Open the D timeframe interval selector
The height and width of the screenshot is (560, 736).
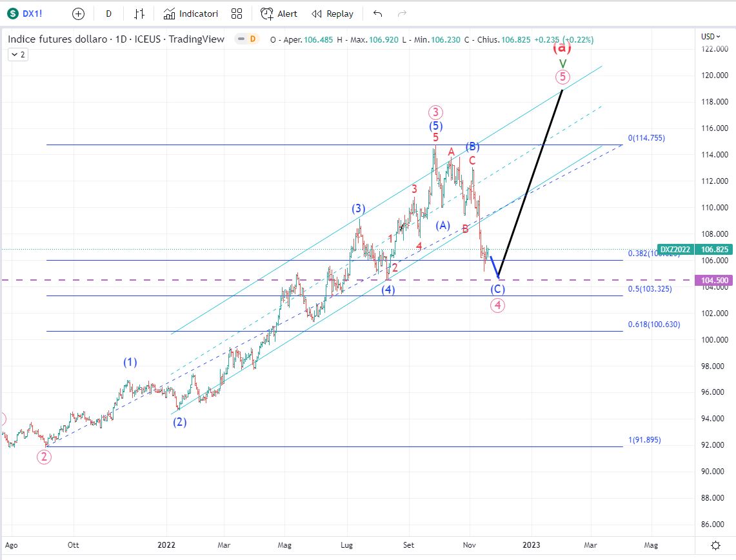pos(108,14)
